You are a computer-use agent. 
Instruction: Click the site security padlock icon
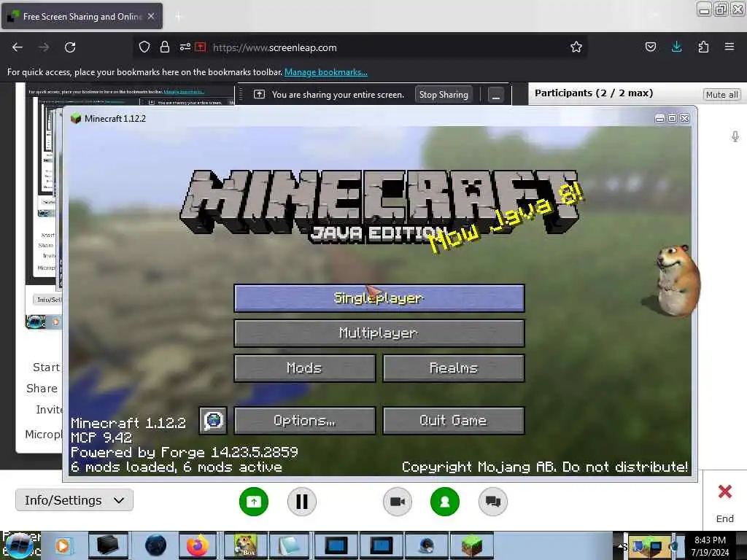(x=165, y=47)
